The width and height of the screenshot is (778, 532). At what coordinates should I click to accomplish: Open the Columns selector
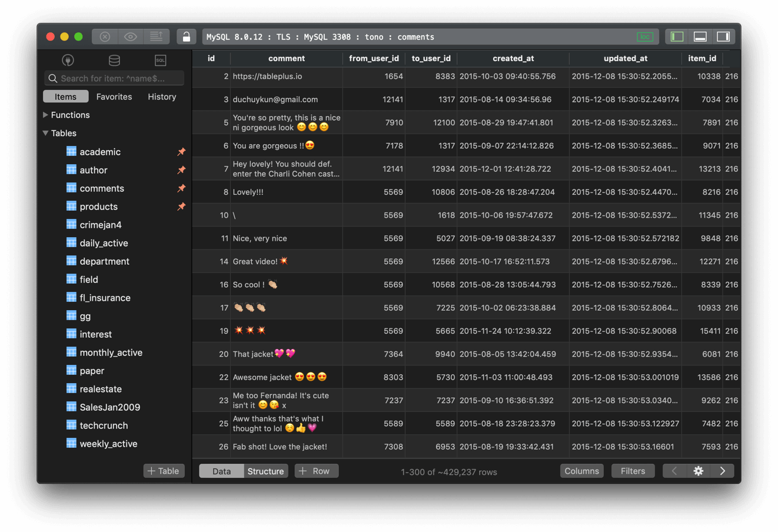581,471
